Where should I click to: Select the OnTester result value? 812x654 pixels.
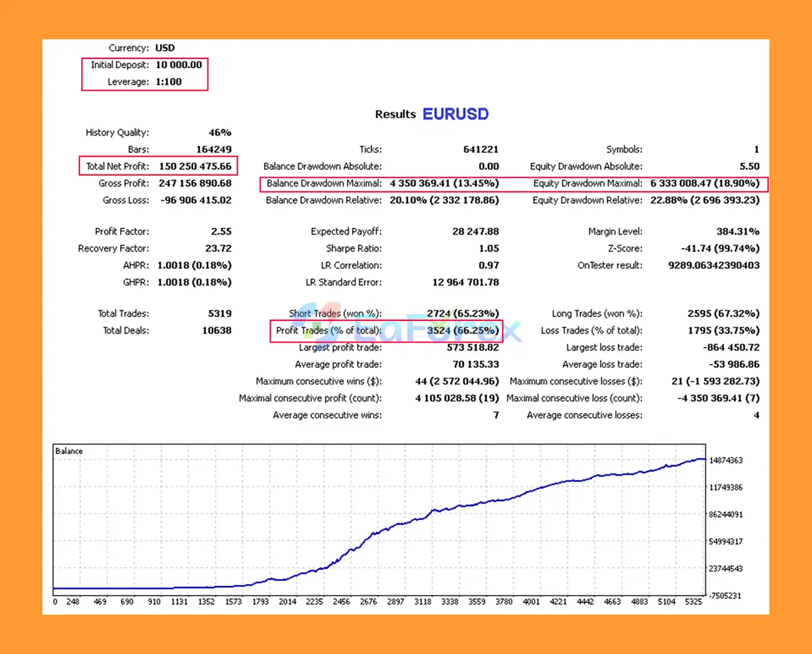[x=714, y=265]
